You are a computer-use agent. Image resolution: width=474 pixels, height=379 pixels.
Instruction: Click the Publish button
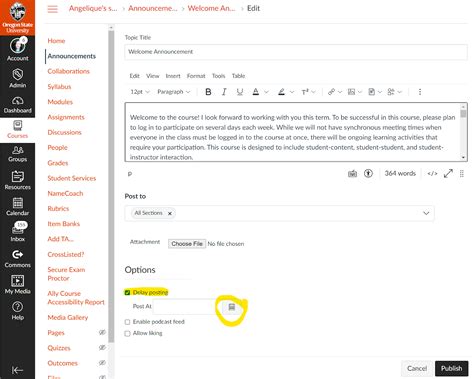click(x=451, y=368)
